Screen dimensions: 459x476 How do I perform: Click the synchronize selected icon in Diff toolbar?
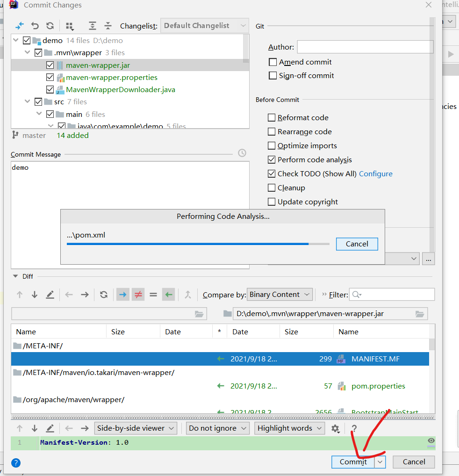point(188,295)
